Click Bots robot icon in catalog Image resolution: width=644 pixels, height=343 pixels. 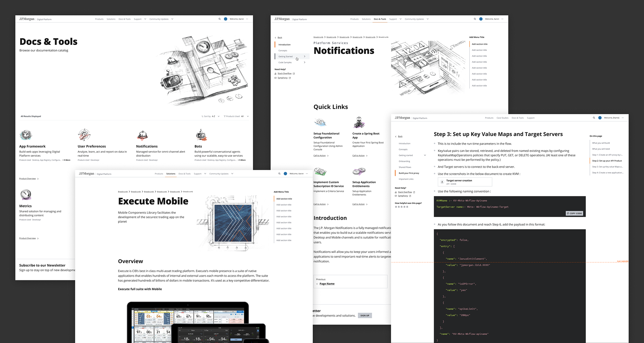(201, 135)
